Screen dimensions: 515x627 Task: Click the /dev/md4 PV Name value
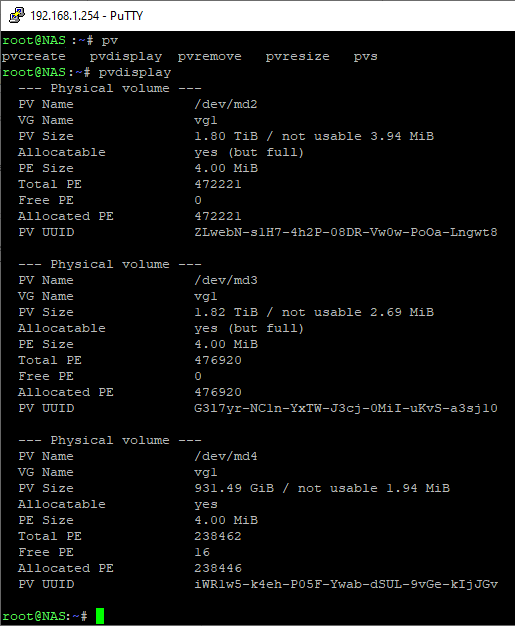point(226,456)
